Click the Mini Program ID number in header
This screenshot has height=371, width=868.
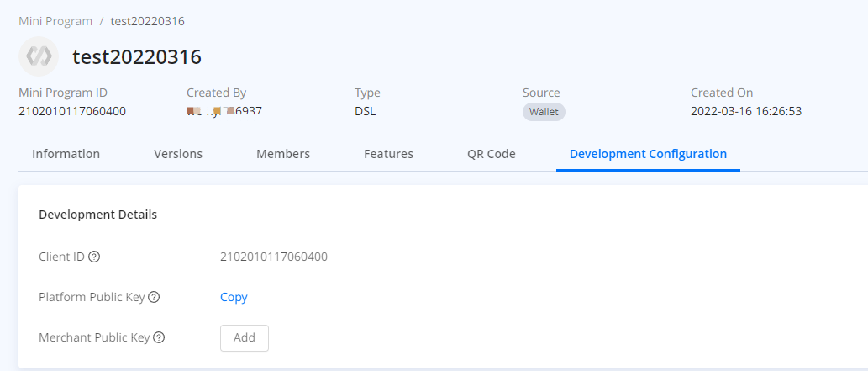pyautogui.click(x=72, y=111)
